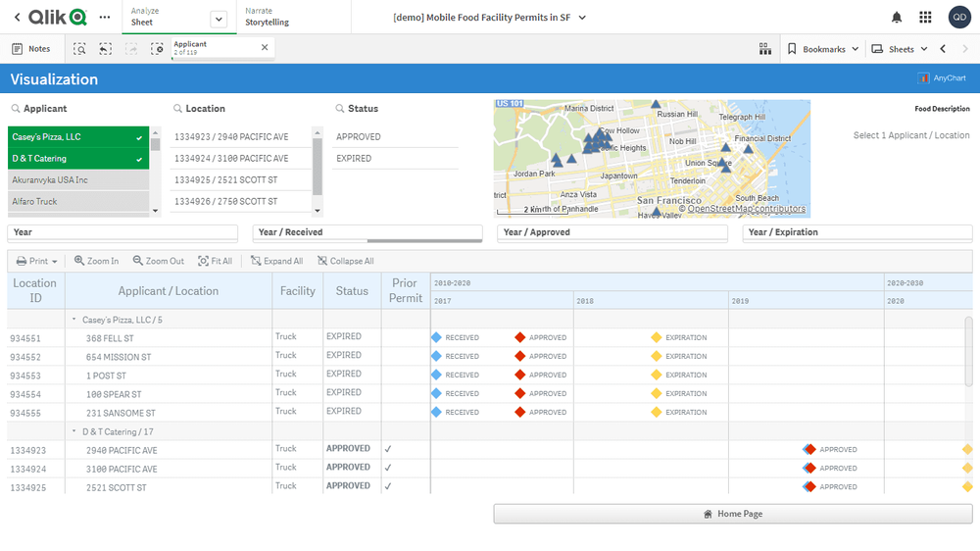Click the Collapse All button

coord(345,261)
